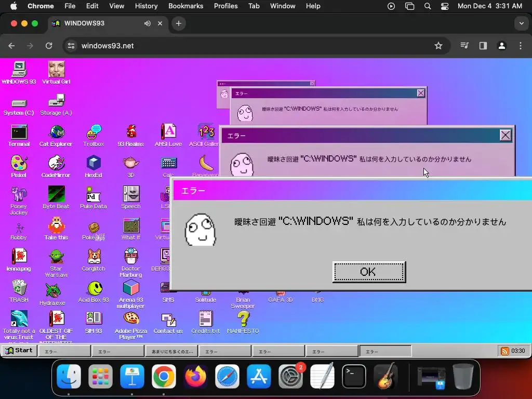This screenshot has height=399, width=532.
Task: Launch CodeMirror editor
Action: 56,167
